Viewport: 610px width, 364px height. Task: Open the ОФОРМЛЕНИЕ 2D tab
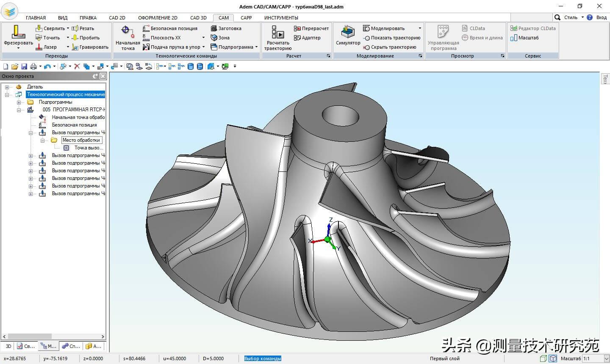158,18
